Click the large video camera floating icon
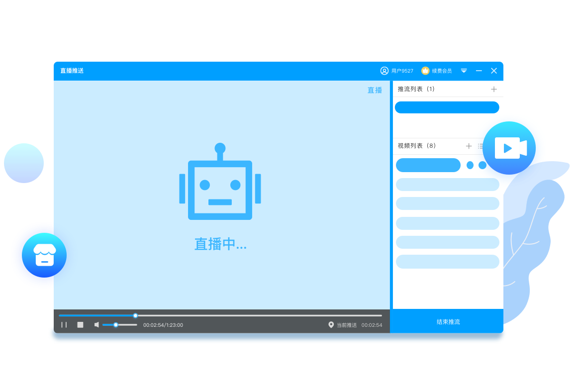This screenshot has height=392, width=579. point(509,148)
